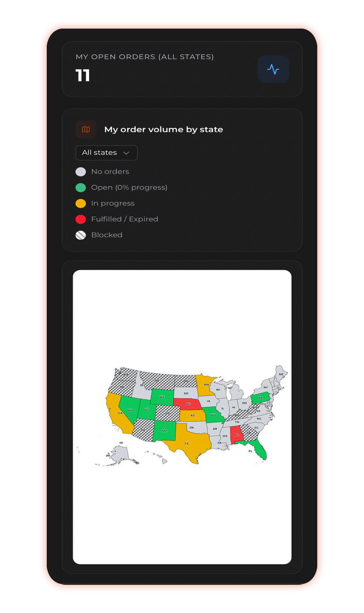Click the In progress legend circle
This screenshot has width=364, height=613.
[x=81, y=203]
